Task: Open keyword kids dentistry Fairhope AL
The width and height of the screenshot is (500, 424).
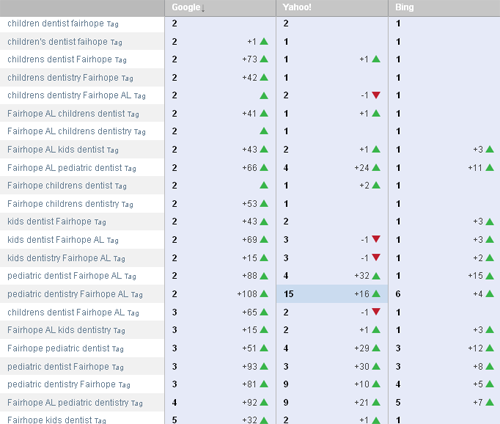Action: pyautogui.click(x=59, y=258)
